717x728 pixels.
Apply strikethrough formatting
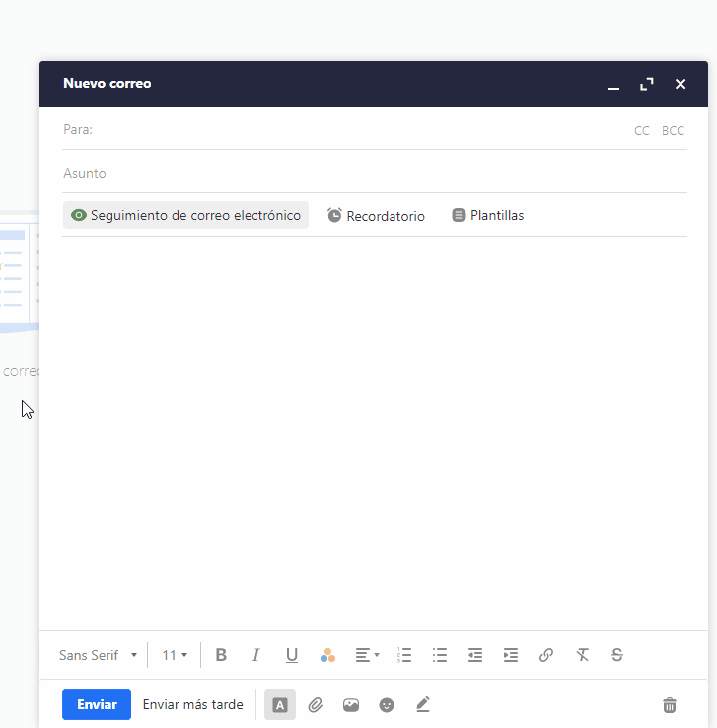[x=617, y=655]
